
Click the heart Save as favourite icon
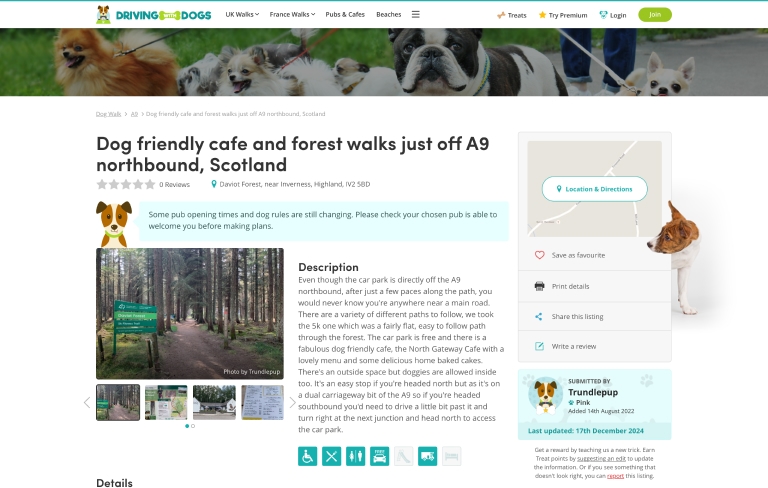click(539, 255)
